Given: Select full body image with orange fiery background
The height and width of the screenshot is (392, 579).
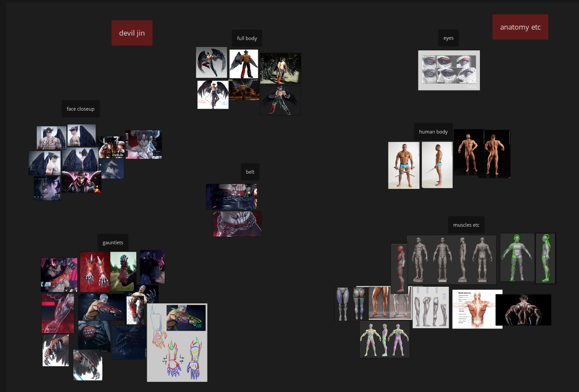Looking at the screenshot, I should [244, 89].
